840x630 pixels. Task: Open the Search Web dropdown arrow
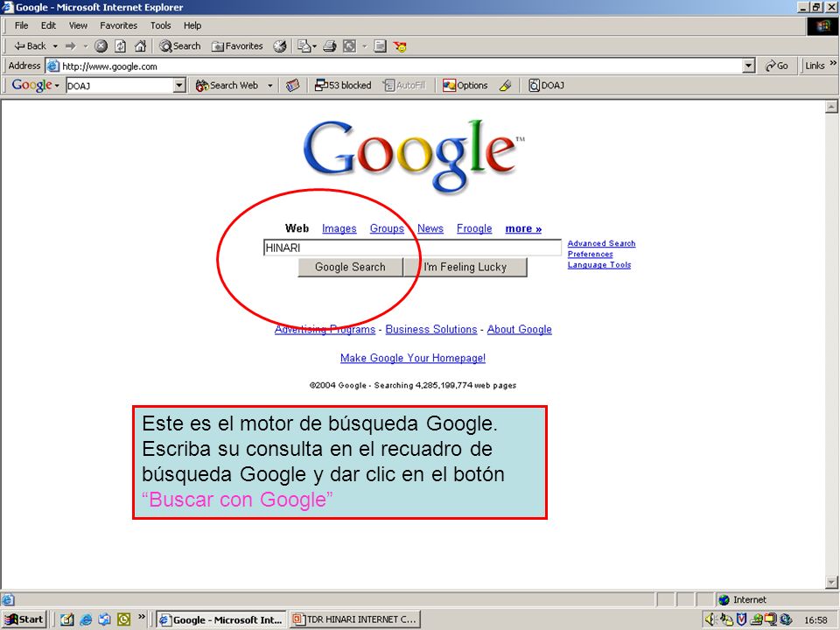[x=270, y=85]
